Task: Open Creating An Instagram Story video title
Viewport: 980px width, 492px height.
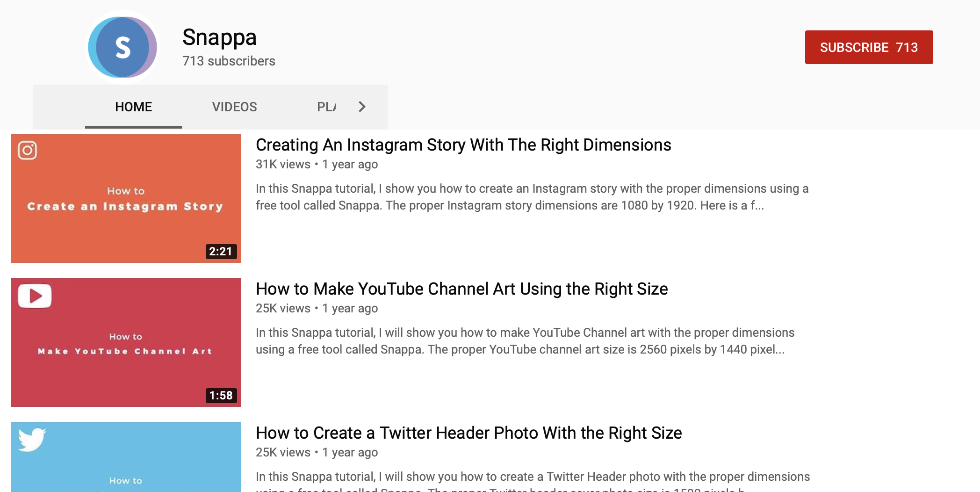Action: [463, 145]
